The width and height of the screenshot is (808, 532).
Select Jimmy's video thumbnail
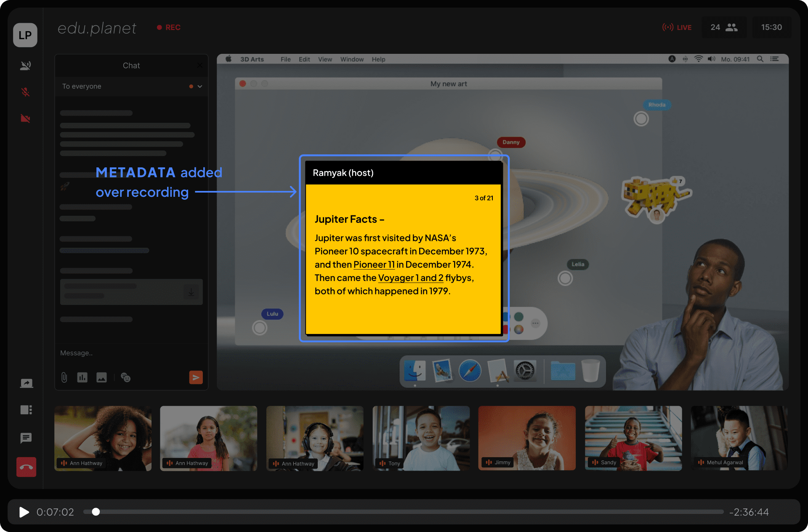(526, 438)
